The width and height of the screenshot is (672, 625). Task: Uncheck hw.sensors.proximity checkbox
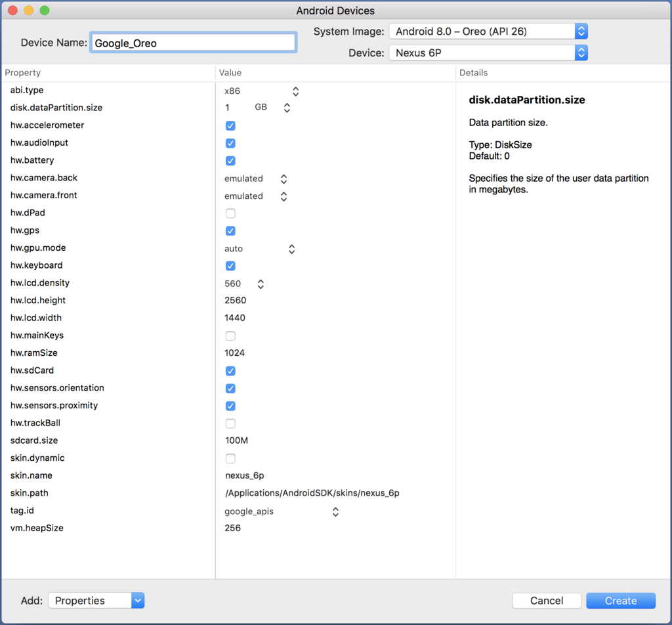coord(230,406)
